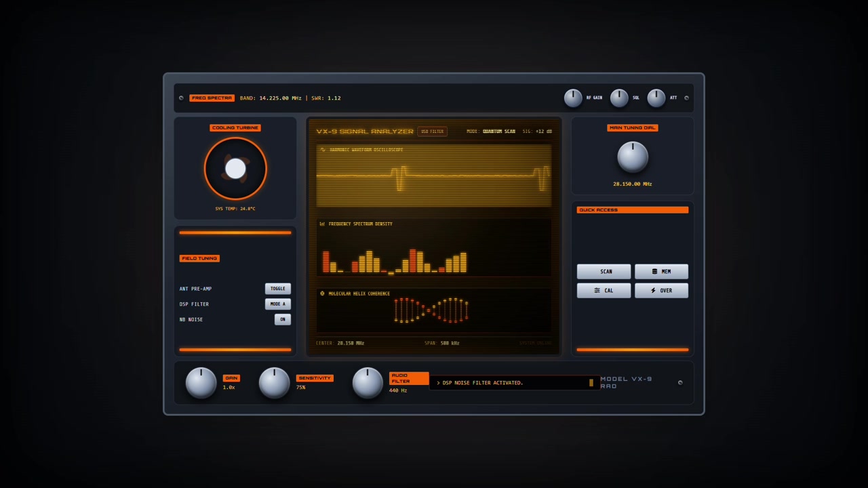This screenshot has width=868, height=488.
Task: Click the SQL squelch knob
Action: 619,98
